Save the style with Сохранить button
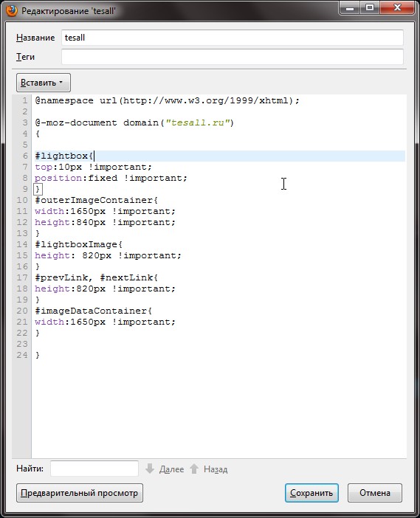The width and height of the screenshot is (420, 518). pyautogui.click(x=311, y=493)
